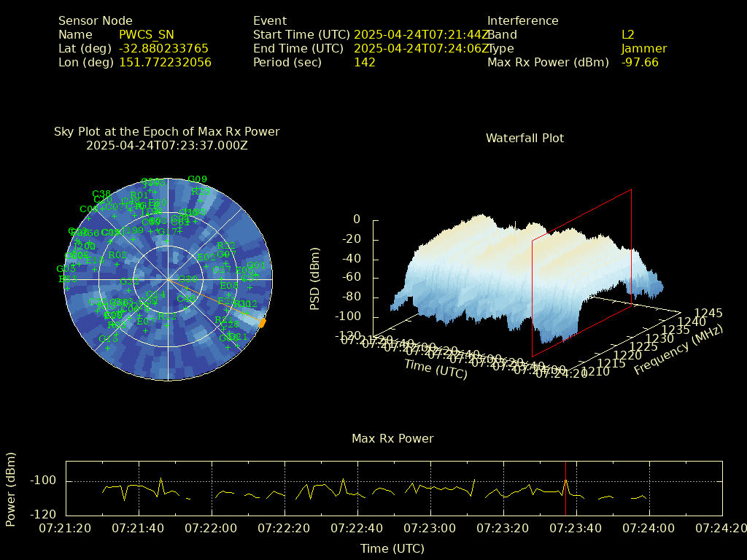The image size is (747, 560).
Task: Click the Waterfall Plot title
Action: click(525, 138)
